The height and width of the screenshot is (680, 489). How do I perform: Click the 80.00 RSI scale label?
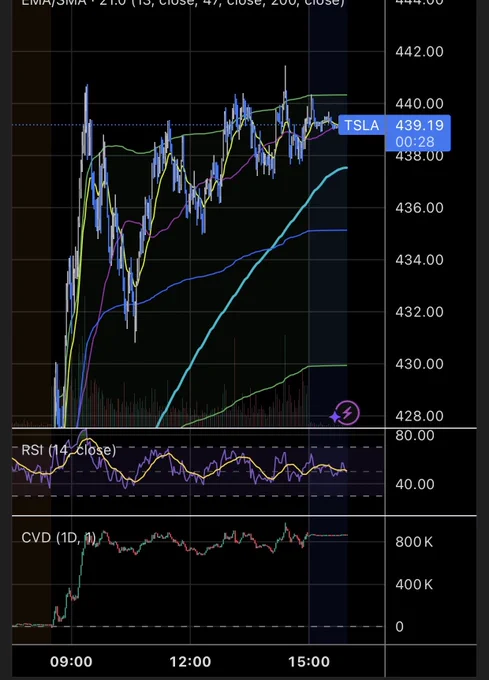[x=414, y=435]
